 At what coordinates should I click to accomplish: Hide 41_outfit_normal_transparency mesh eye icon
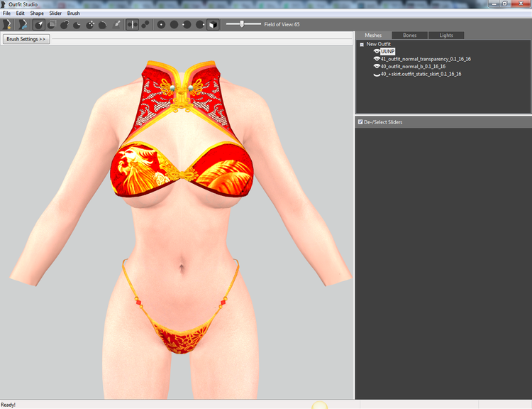pyautogui.click(x=377, y=59)
